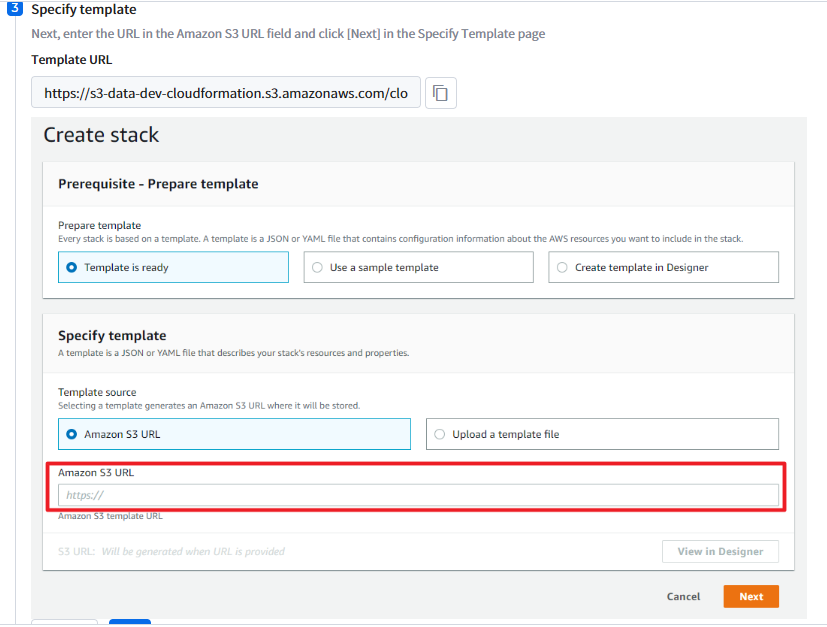
Task: Click the 'Template source' field label
Action: point(97,393)
